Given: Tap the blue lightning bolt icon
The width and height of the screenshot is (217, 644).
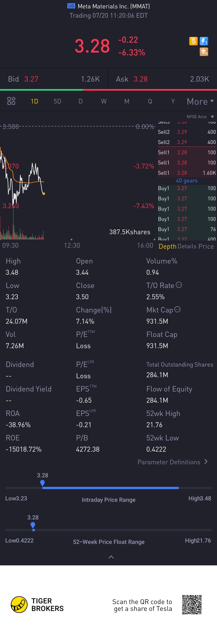Looking at the screenshot, I should 204,41.
